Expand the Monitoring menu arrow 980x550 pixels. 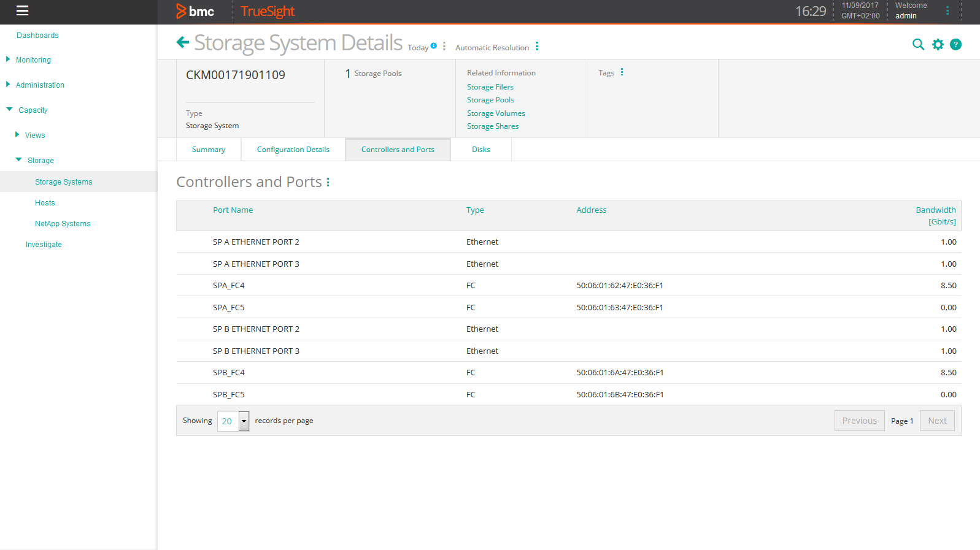(x=8, y=59)
